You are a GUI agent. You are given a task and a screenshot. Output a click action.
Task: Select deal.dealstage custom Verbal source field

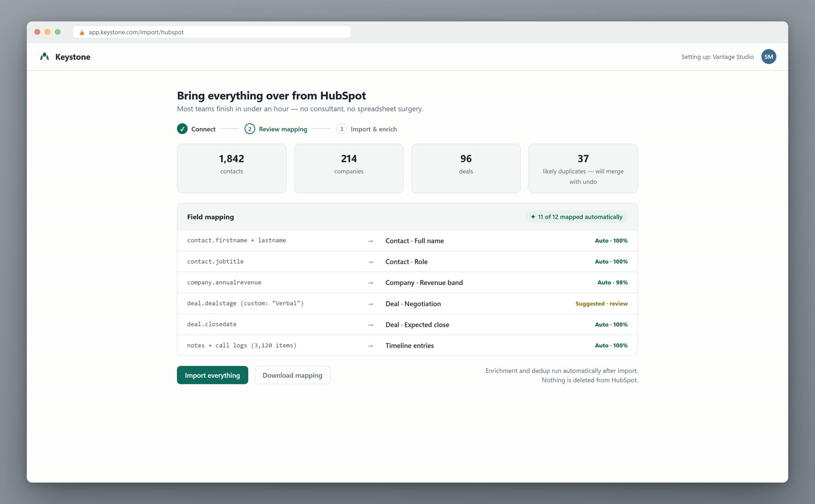tap(246, 303)
